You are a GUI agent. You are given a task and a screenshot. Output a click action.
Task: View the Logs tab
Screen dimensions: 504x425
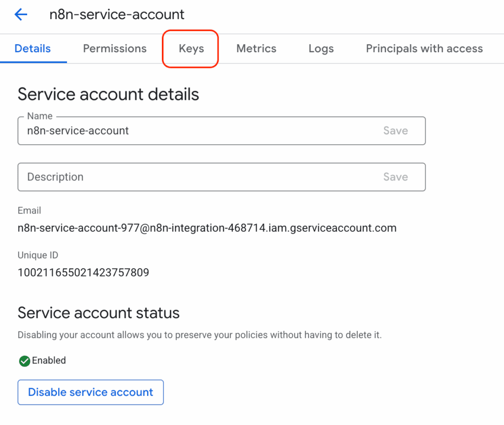(321, 49)
